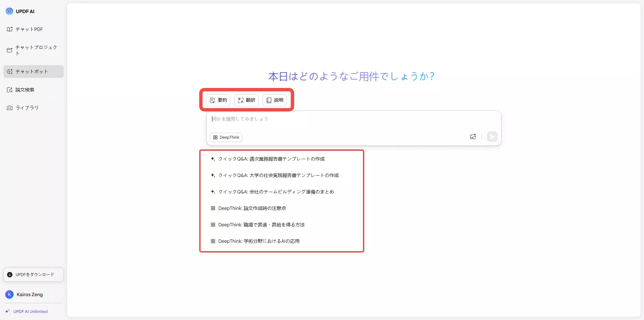Screen dimensions: 644x320
Task: Click the image upload icon
Action: click(x=473, y=137)
